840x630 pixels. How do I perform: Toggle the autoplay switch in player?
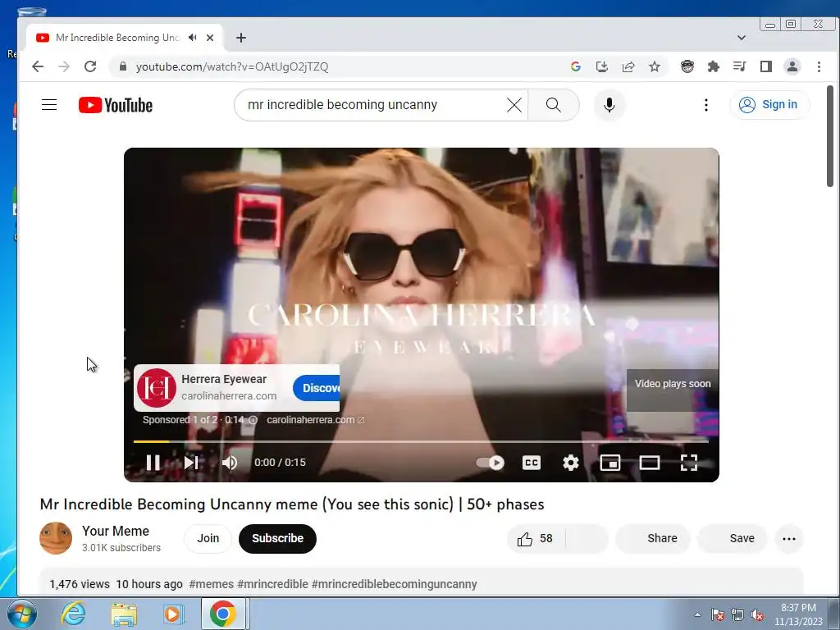coord(491,463)
